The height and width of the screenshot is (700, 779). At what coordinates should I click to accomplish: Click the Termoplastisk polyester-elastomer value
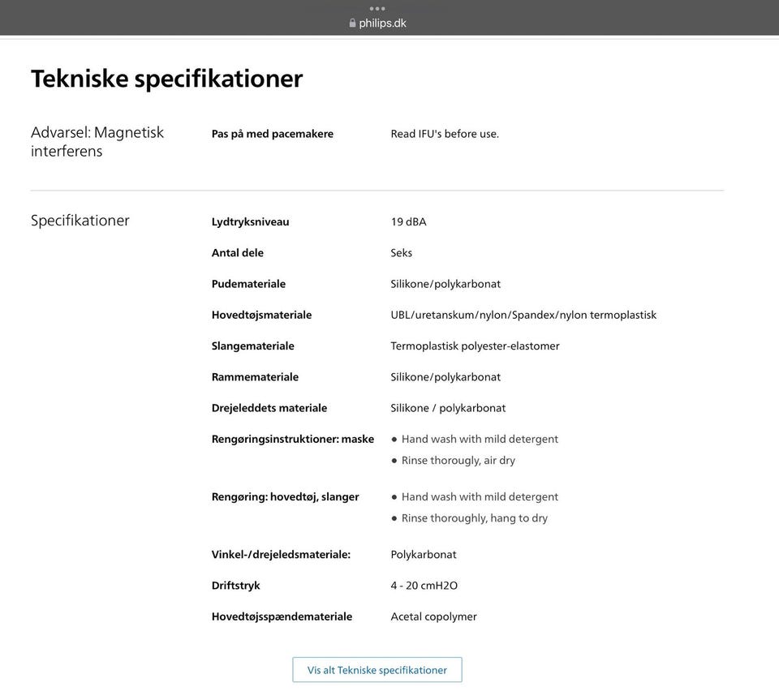pos(475,346)
